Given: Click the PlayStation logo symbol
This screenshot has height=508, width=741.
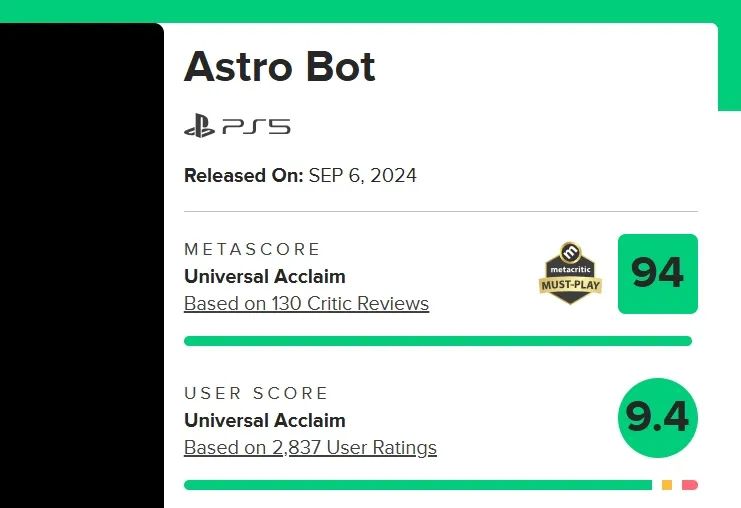Looking at the screenshot, I should [199, 127].
